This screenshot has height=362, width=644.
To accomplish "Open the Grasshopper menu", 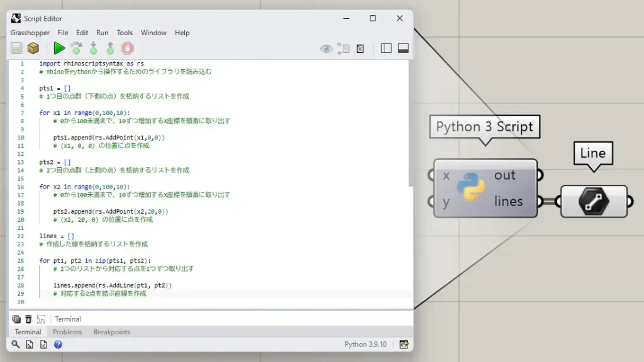I will 29,33.
